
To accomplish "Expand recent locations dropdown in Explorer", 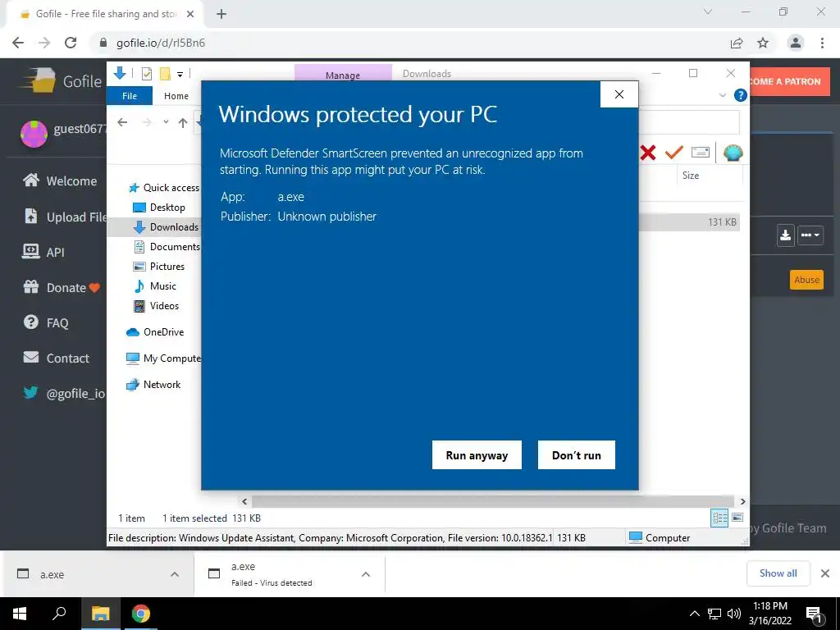I will pyautogui.click(x=166, y=122).
